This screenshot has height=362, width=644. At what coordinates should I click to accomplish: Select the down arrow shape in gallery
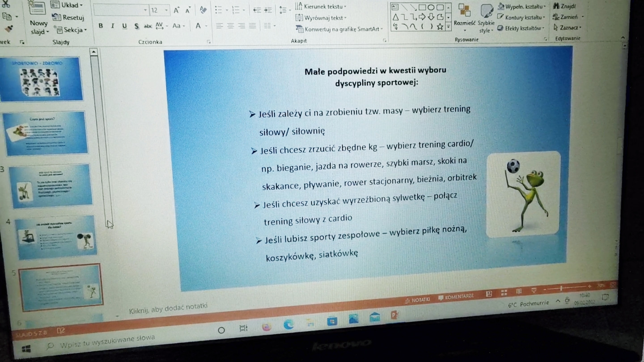tap(431, 17)
